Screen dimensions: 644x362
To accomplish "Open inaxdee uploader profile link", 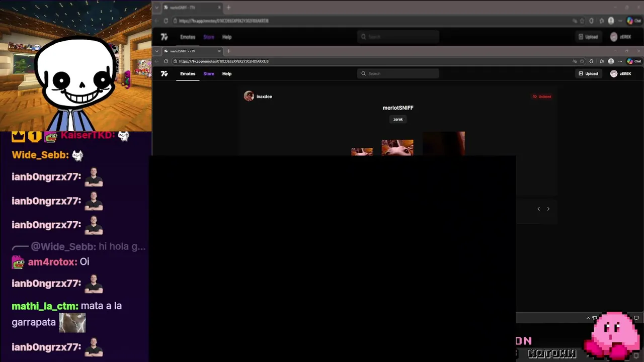I will [264, 97].
